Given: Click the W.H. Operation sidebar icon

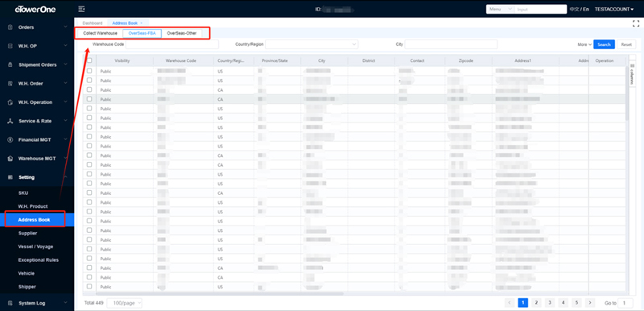Looking at the screenshot, I should pos(10,102).
